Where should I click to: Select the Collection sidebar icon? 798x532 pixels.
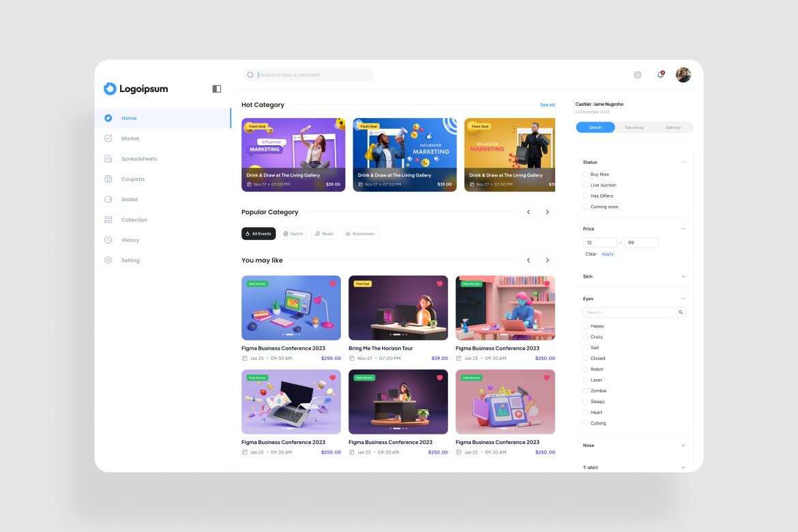[x=108, y=219]
